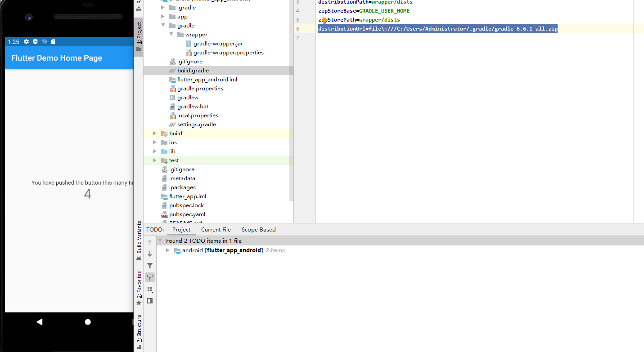Expand the app folder

click(163, 17)
